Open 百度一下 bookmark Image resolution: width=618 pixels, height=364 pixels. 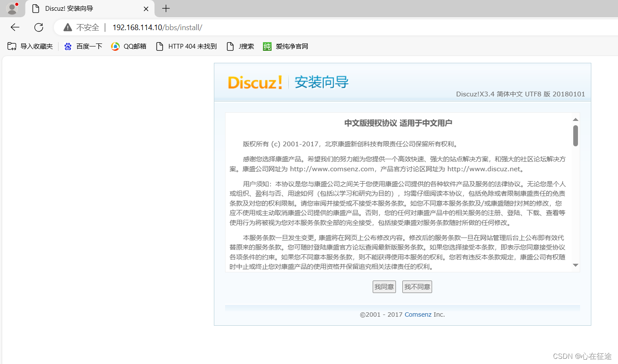83,46
